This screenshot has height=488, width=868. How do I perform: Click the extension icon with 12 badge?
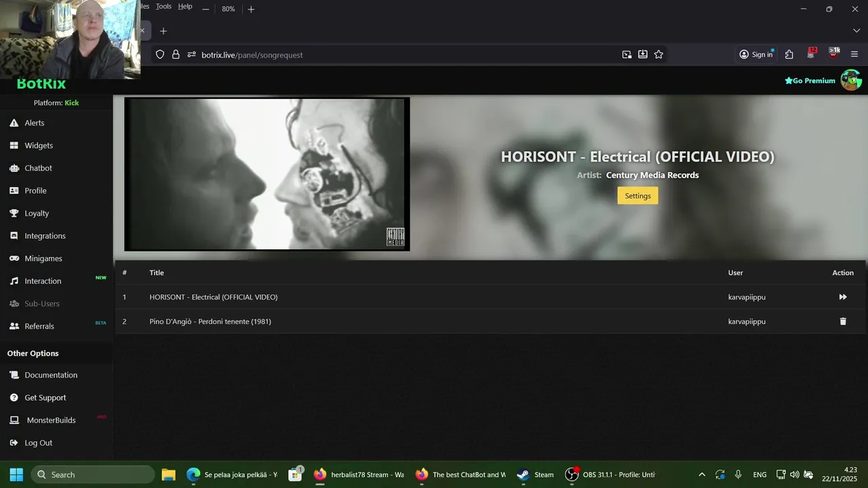tap(812, 54)
